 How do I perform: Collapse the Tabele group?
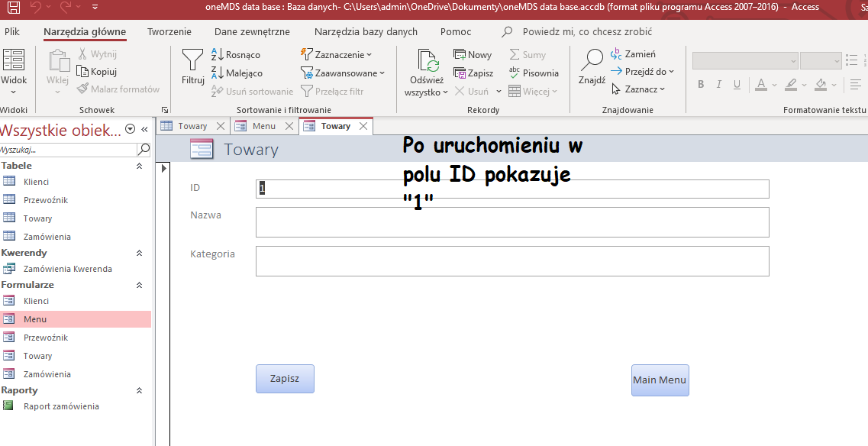140,166
